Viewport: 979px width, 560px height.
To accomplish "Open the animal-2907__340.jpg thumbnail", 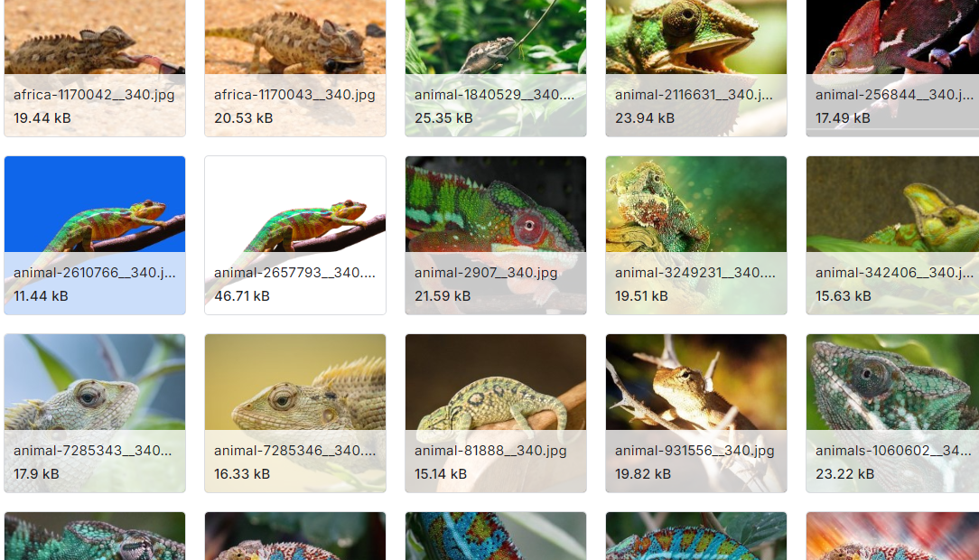I will click(x=496, y=236).
